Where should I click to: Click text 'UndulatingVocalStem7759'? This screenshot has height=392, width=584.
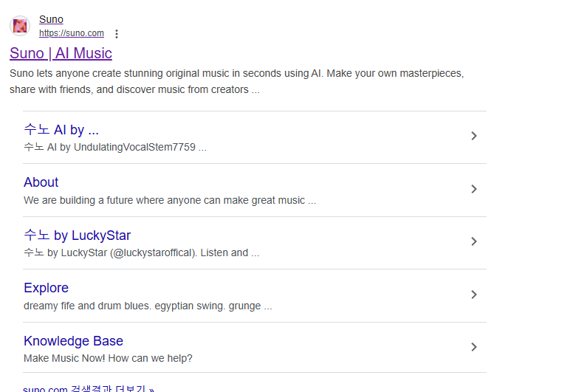tap(134, 147)
